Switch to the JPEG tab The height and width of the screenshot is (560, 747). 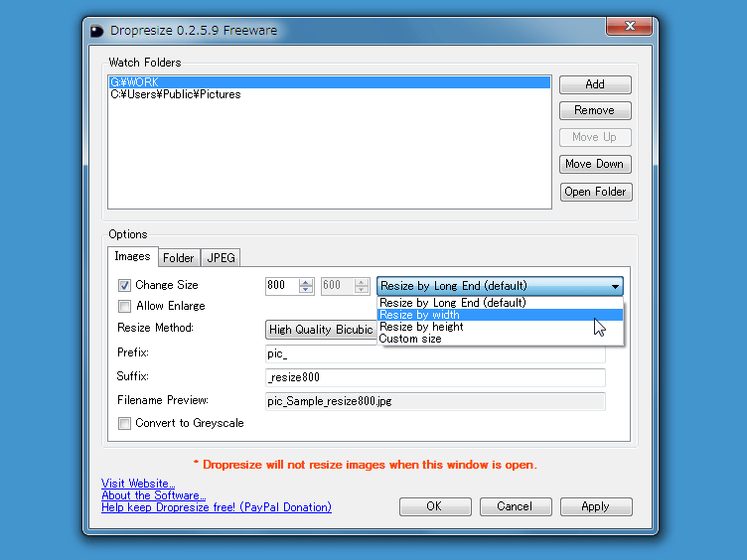(x=221, y=258)
